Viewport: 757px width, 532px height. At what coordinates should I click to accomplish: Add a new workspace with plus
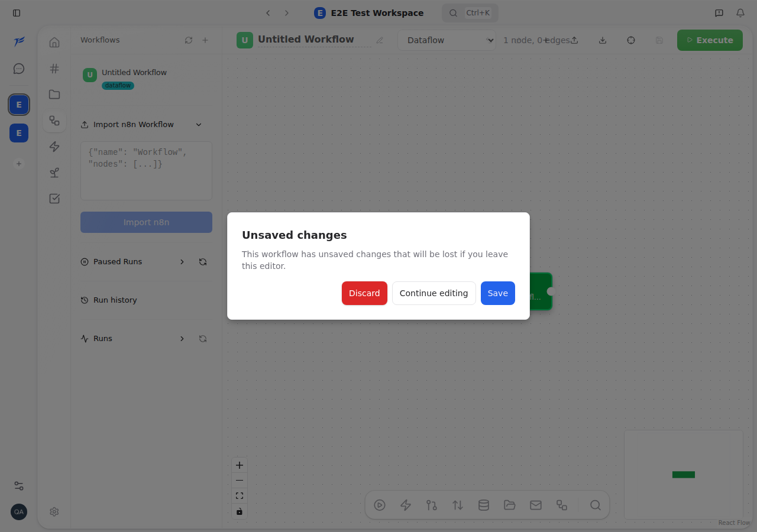coord(19,164)
